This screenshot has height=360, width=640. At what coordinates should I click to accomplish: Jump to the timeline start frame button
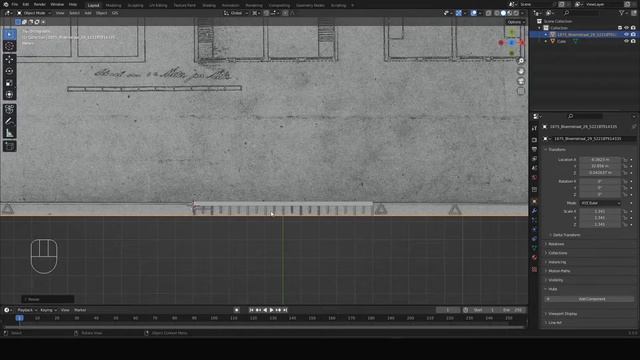tap(251, 310)
